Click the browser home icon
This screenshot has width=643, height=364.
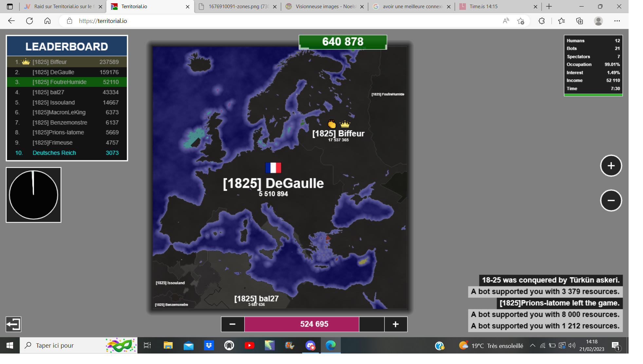[47, 21]
